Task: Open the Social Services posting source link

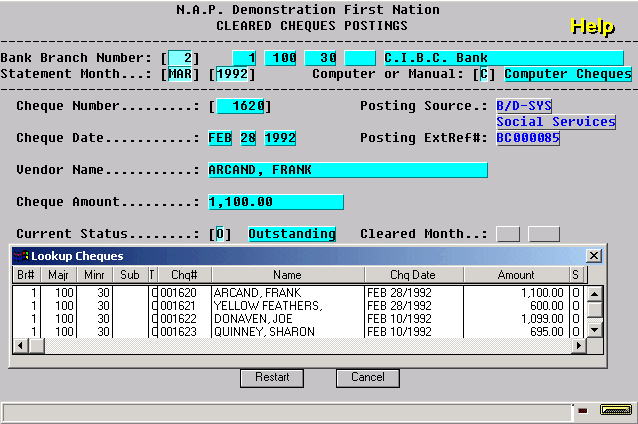Action: (556, 122)
